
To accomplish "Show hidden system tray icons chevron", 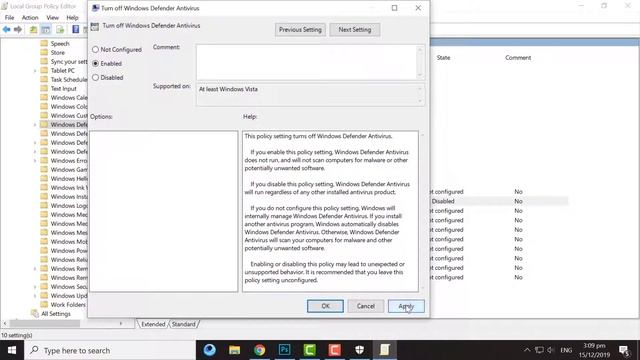I will coord(527,350).
